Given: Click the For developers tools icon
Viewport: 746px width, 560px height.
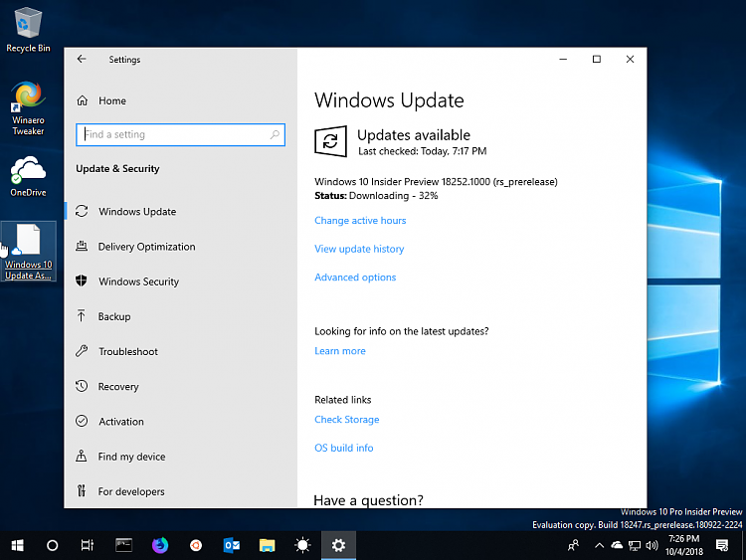Looking at the screenshot, I should (82, 490).
